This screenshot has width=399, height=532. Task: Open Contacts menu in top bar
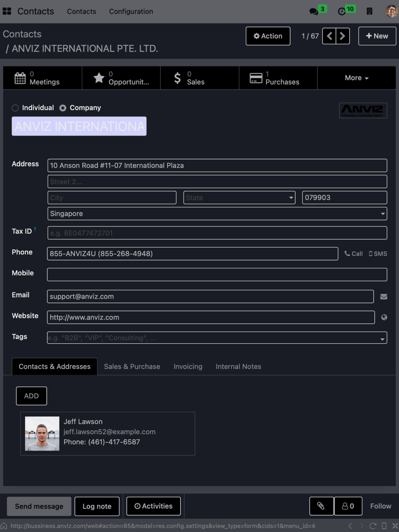coord(81,12)
